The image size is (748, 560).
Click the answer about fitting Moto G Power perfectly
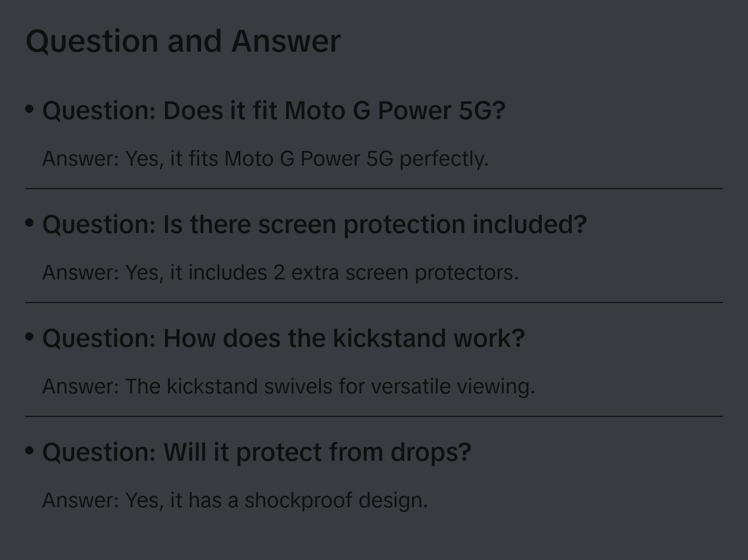[x=265, y=159]
